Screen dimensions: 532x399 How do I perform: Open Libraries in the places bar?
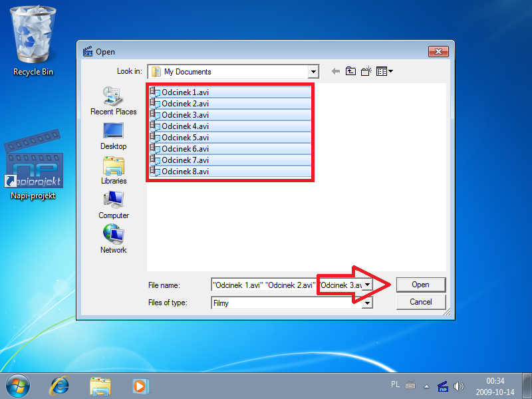click(113, 170)
